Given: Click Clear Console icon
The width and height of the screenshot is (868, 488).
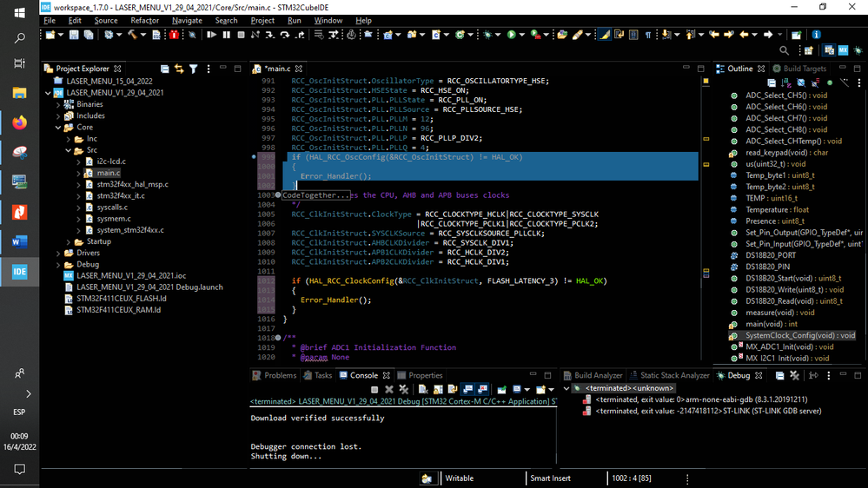Looking at the screenshot, I should coord(423,390).
